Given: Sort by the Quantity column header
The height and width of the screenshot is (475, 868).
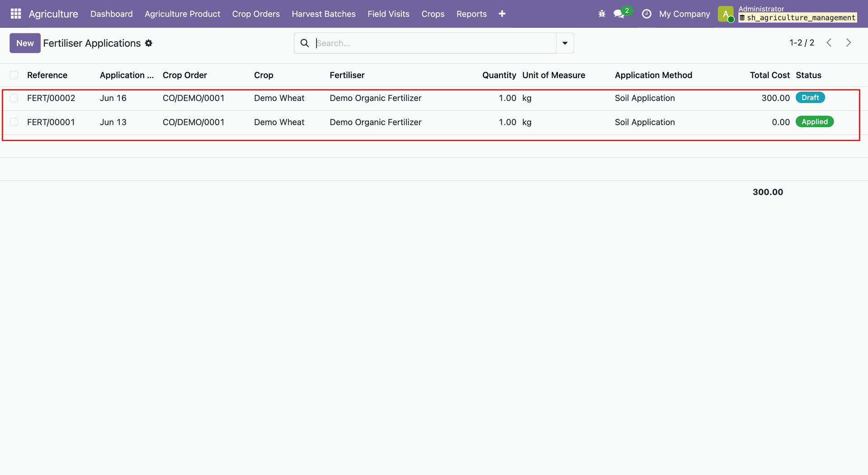Looking at the screenshot, I should tap(499, 75).
